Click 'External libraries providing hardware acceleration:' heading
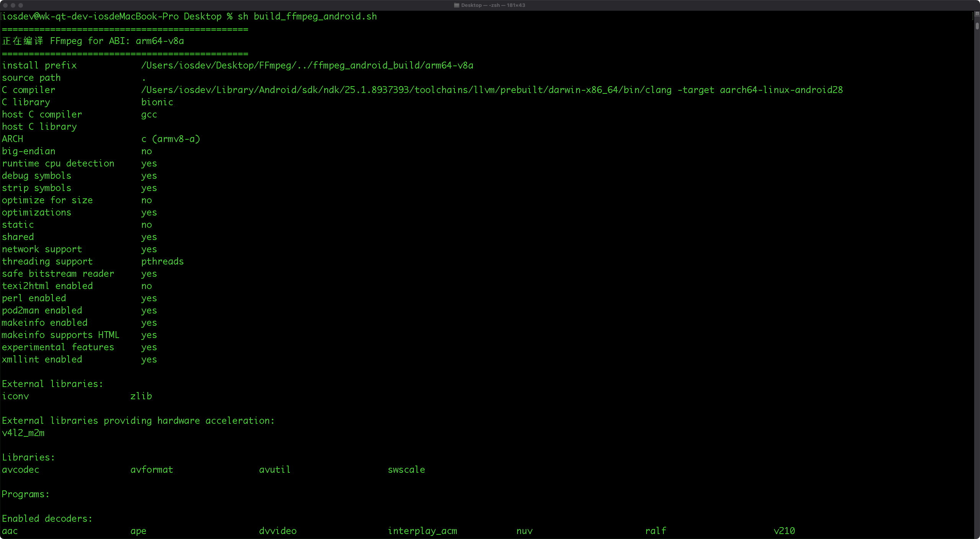Viewport: 980px width, 539px height. (x=139, y=421)
